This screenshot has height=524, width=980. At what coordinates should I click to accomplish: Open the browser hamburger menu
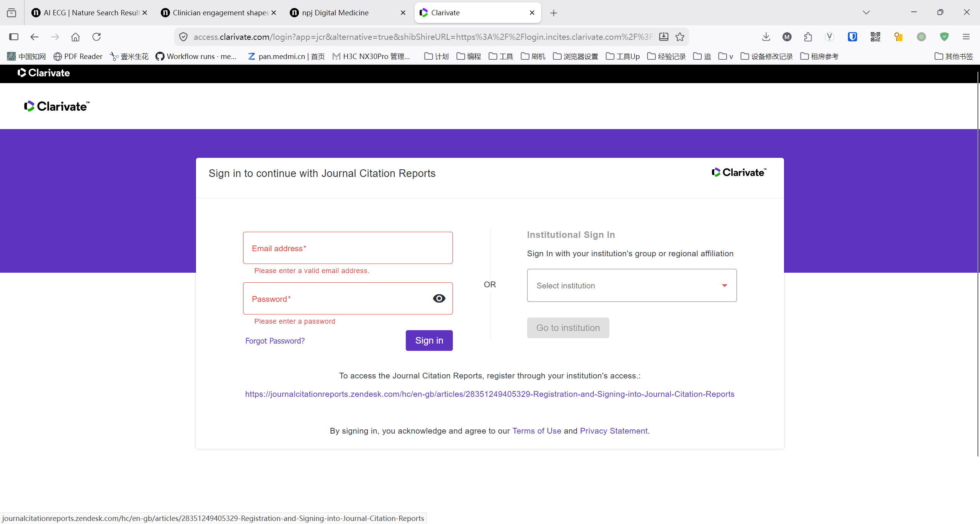pos(966,37)
